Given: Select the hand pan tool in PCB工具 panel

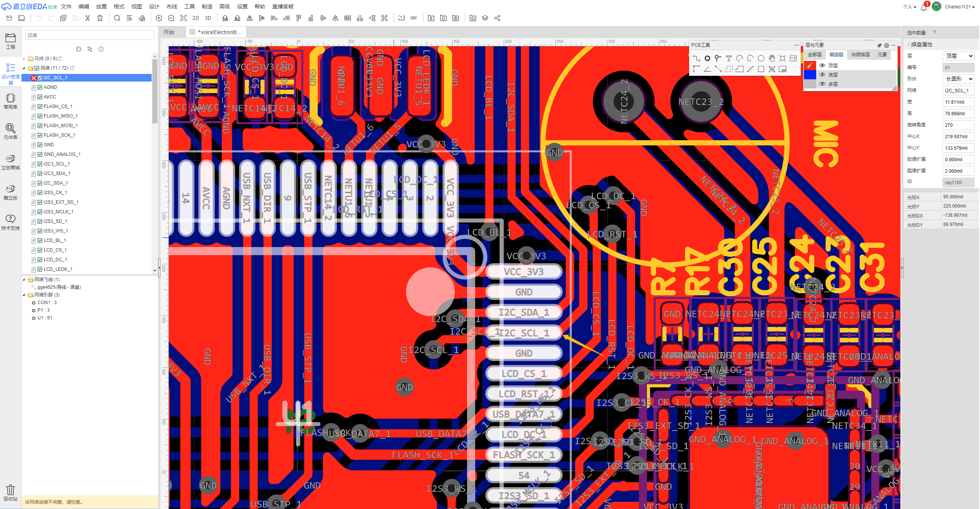Looking at the screenshot, I should tap(772, 58).
